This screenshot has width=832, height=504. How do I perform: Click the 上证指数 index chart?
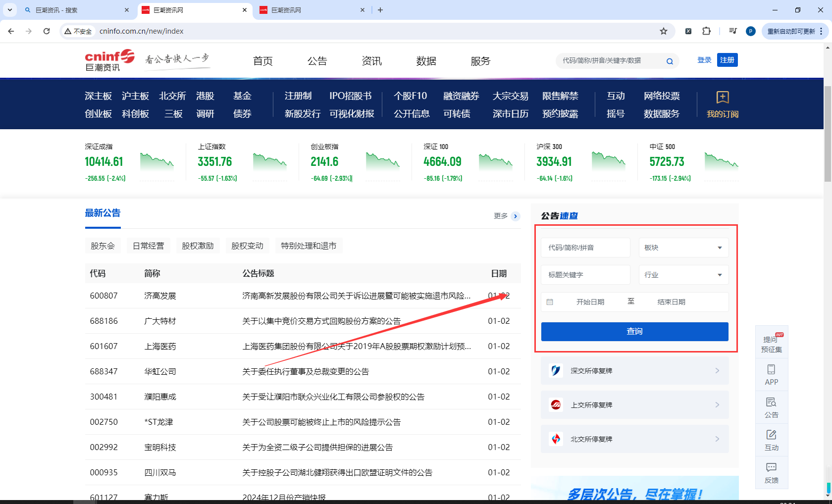tap(270, 162)
